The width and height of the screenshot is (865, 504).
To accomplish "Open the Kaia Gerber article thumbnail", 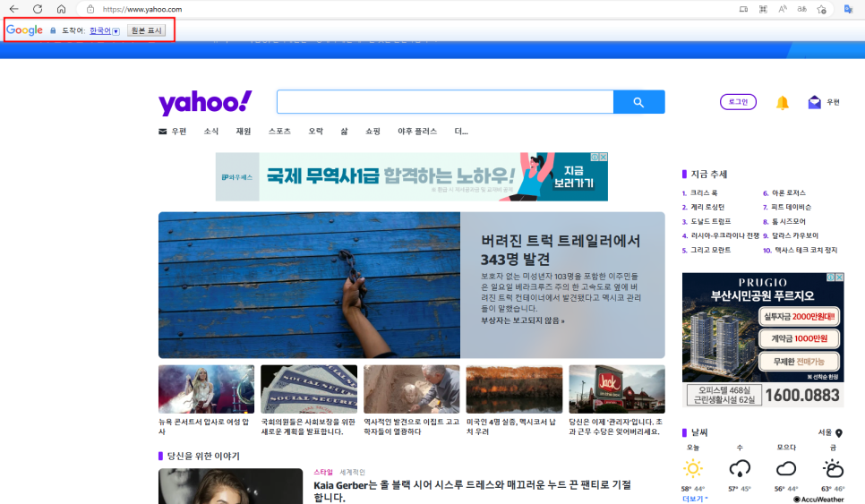I will pyautogui.click(x=231, y=486).
